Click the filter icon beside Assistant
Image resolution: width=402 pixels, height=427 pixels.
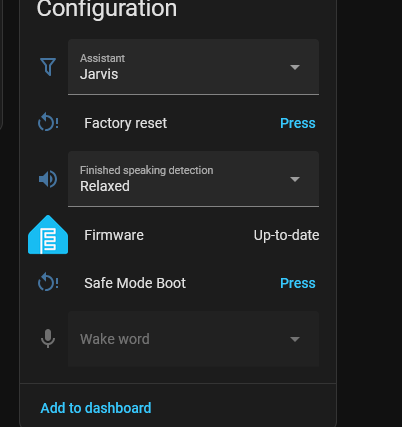point(48,67)
